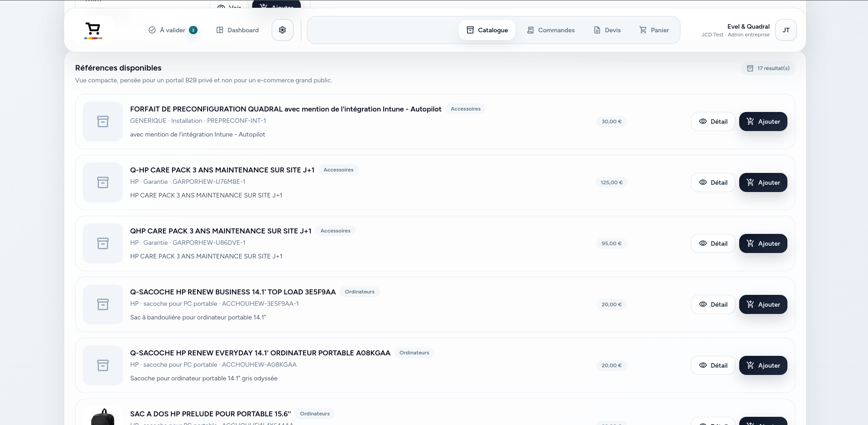Go to the Dashboard tab
868x425 pixels.
[238, 30]
